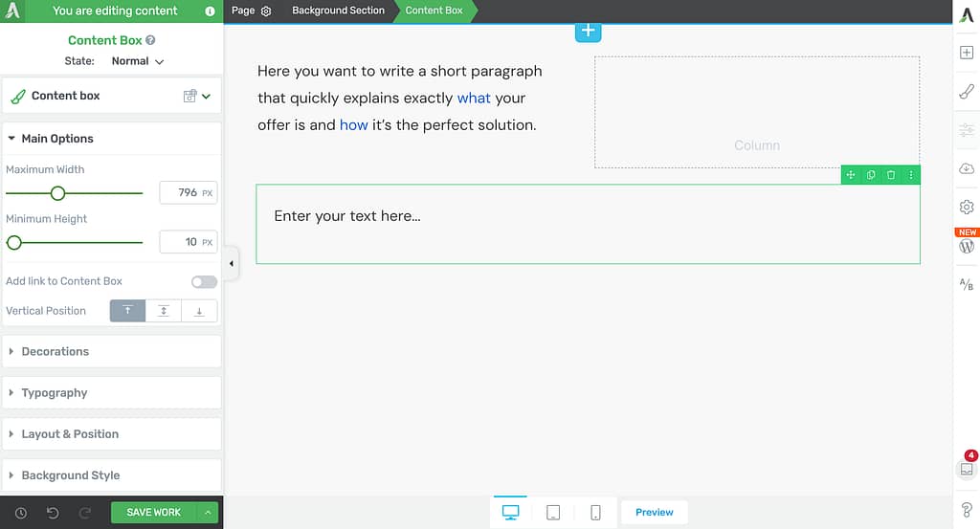Click the 'Content Box' panel title
The width and height of the screenshot is (980, 529).
[105, 40]
